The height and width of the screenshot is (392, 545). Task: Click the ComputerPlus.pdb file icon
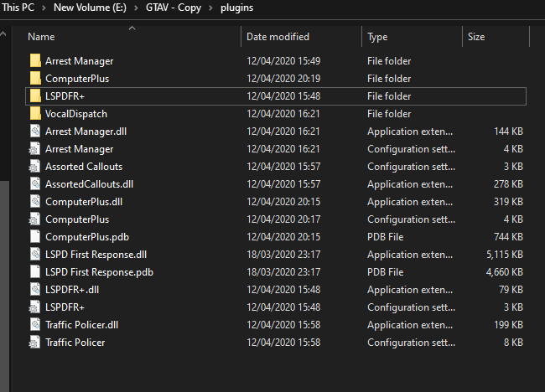coord(34,237)
